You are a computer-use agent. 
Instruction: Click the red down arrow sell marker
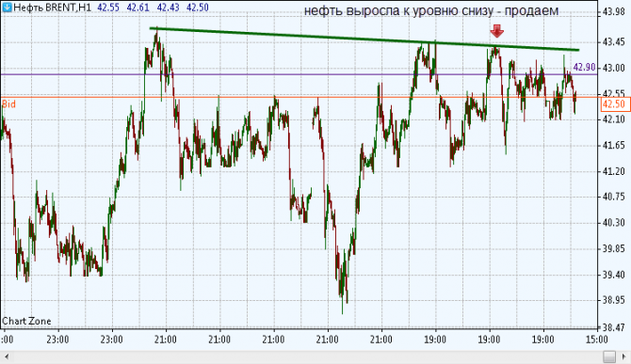point(497,31)
